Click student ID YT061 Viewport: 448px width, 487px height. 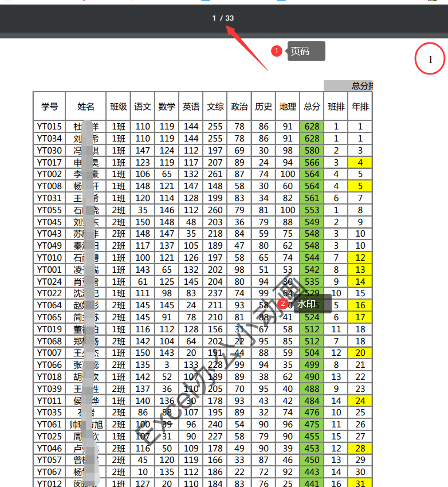point(49,425)
